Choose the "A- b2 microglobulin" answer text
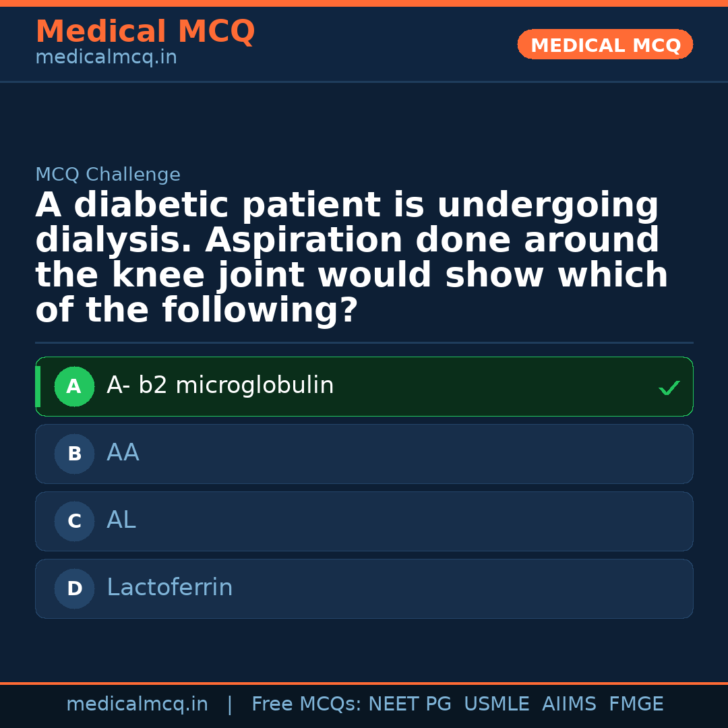This screenshot has width=728, height=728. tap(220, 386)
